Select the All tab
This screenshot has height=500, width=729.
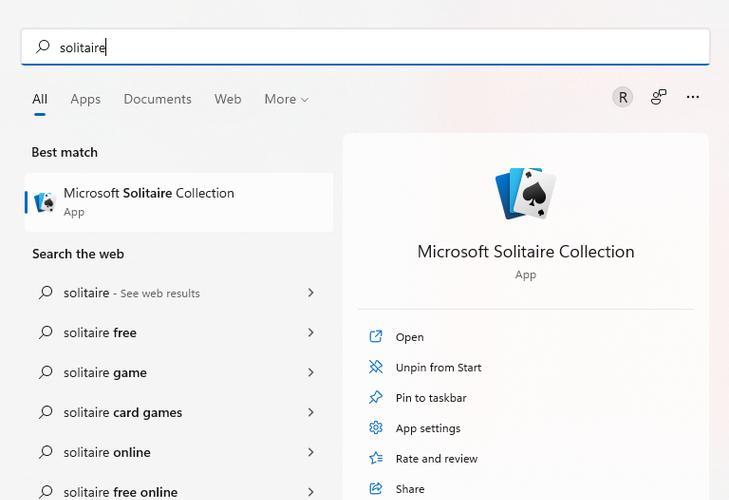pyautogui.click(x=40, y=99)
